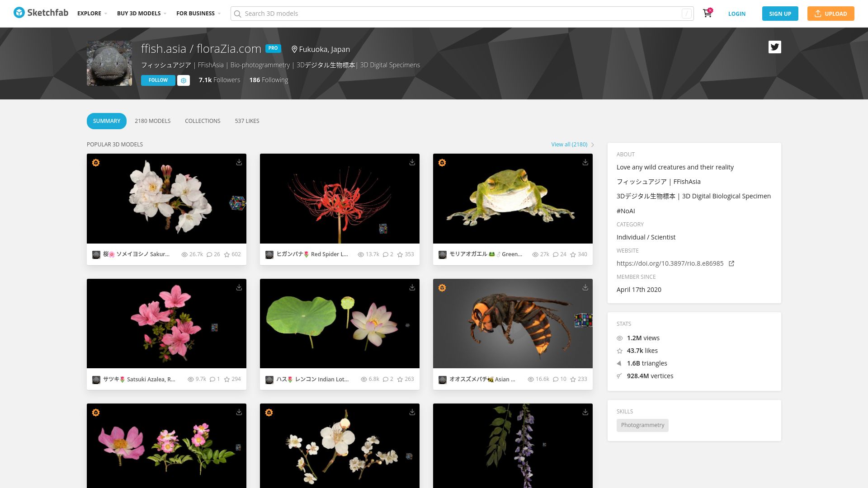
Task: Click the Sketchfab logo
Action: 41,13
